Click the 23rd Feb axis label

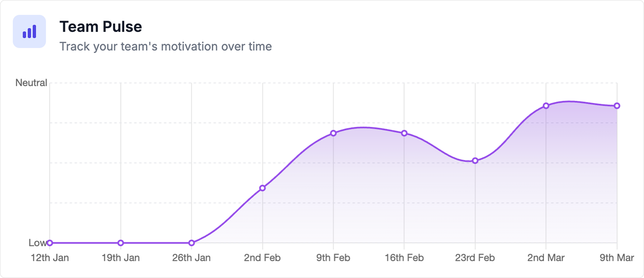(x=475, y=258)
